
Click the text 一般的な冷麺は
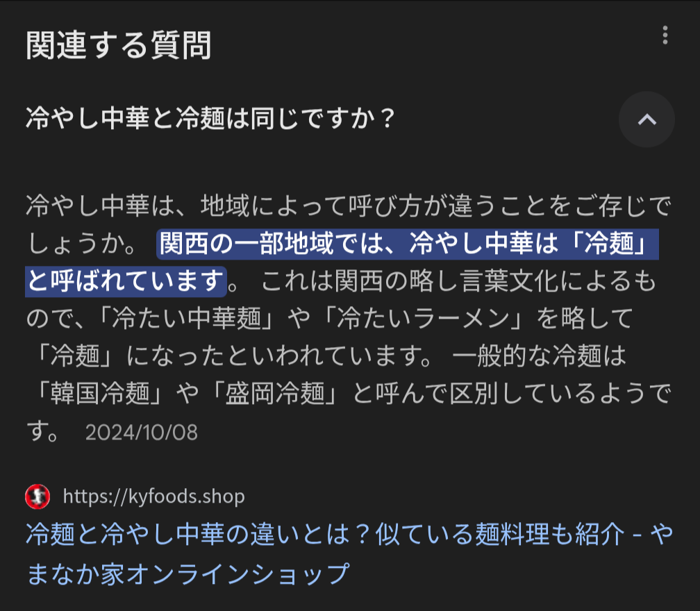point(540,356)
